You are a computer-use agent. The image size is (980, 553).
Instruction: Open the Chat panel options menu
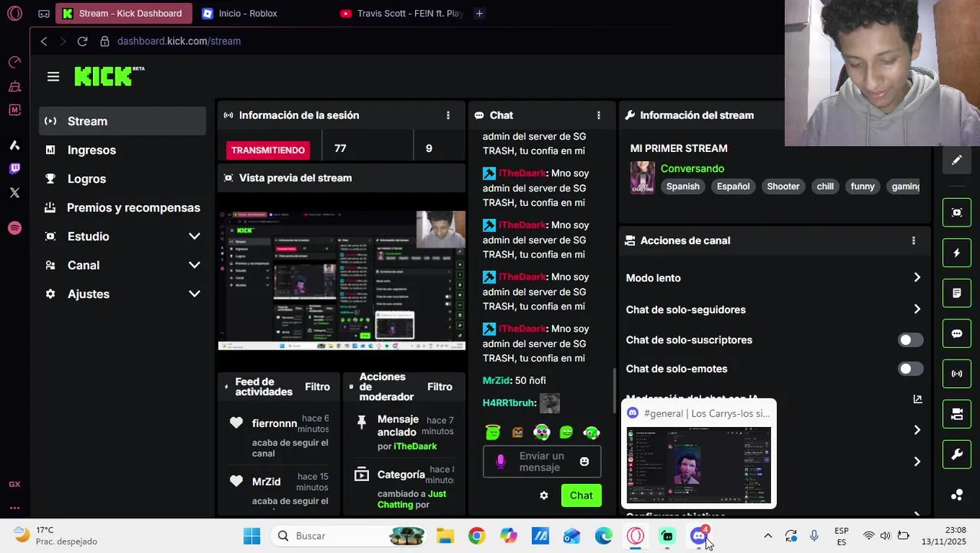click(x=599, y=115)
